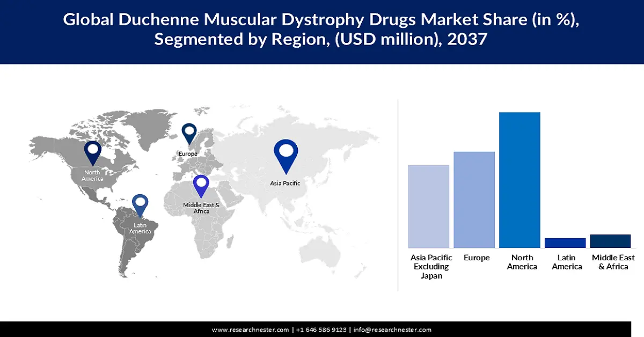644x337 pixels.
Task: Select the smallest pin near South America
Action: coord(141,203)
